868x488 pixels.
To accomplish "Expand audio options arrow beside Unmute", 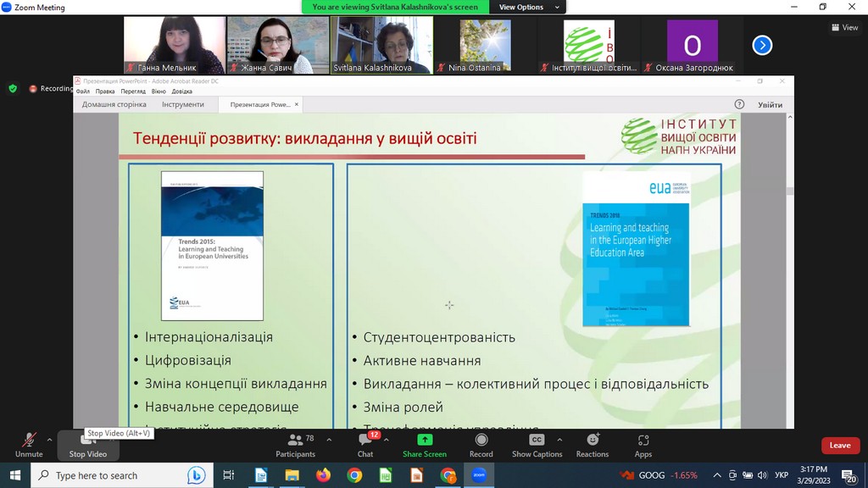I will point(50,440).
